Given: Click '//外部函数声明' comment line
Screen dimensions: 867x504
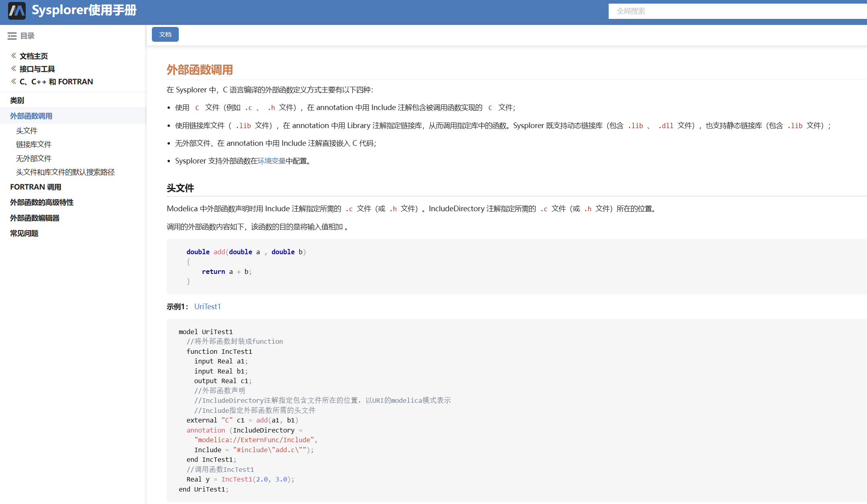Looking at the screenshot, I should click(220, 391).
